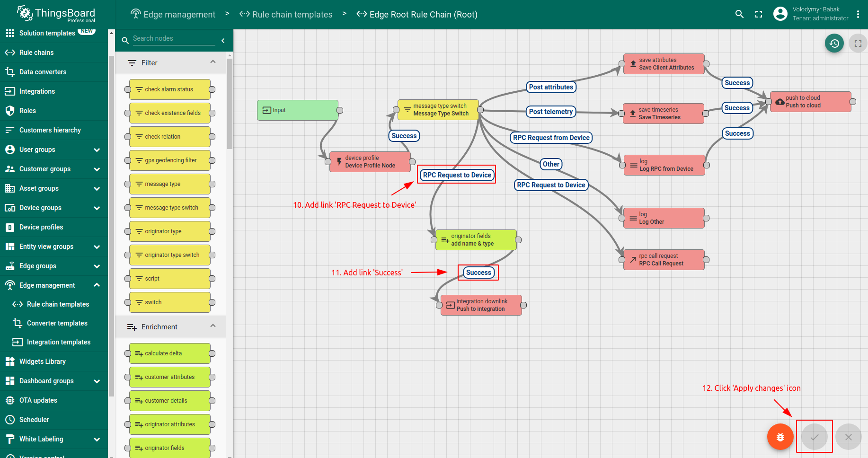The image size is (868, 458).
Task: Collapse the Enrichment node section
Action: click(213, 326)
